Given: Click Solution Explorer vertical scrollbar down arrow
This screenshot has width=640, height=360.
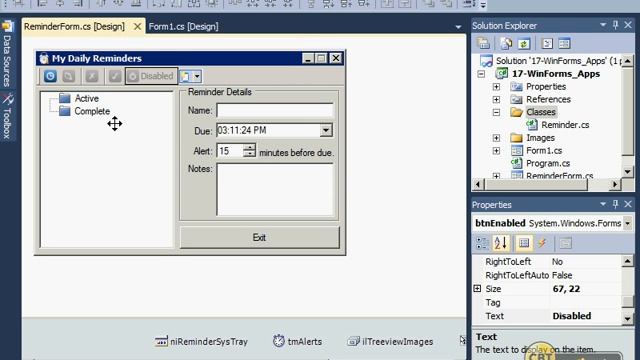Looking at the screenshot, I should click(x=628, y=172).
